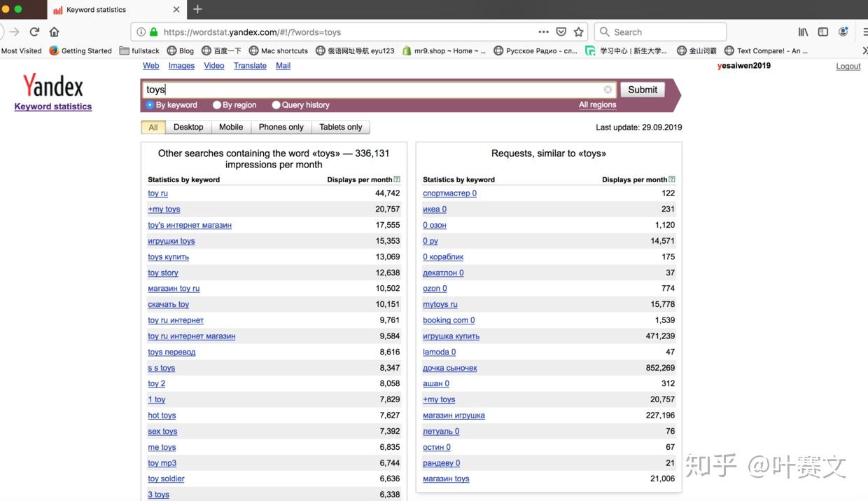The width and height of the screenshot is (868, 501).
Task: Open the All regions selector
Action: [597, 104]
